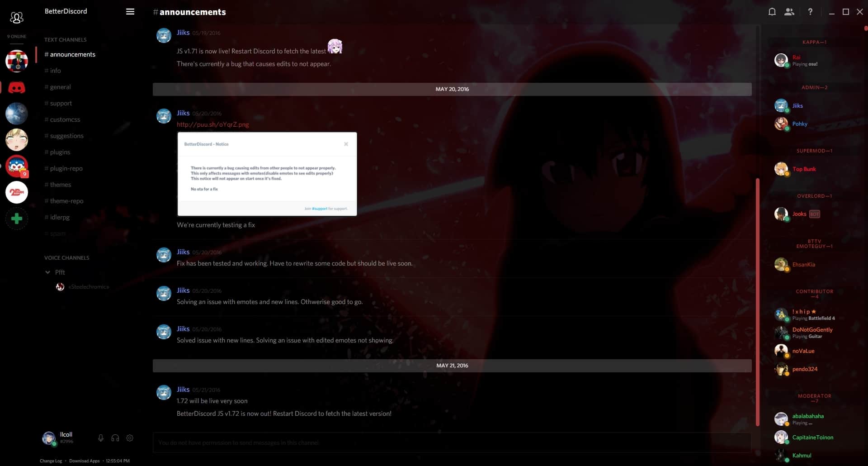Open the notifications bell icon
868x466 pixels.
click(x=772, y=12)
